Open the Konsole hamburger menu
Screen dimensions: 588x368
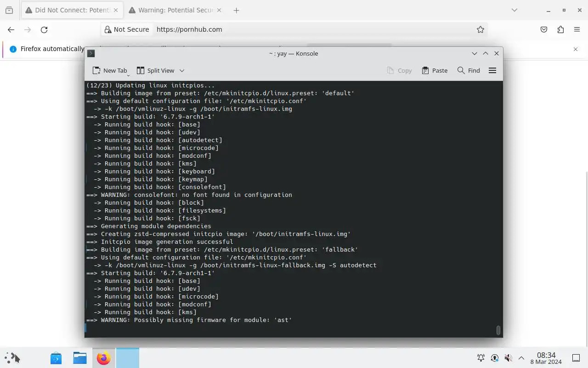(x=492, y=70)
